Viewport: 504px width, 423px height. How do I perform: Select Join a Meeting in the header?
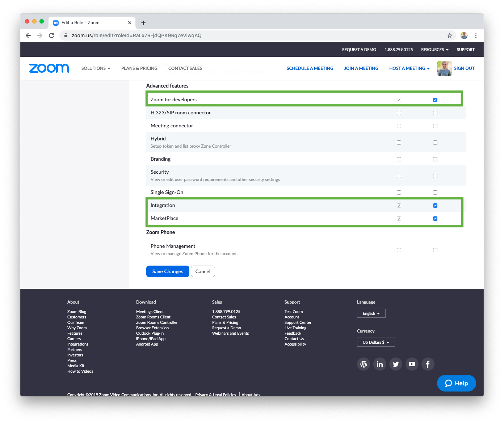361,68
